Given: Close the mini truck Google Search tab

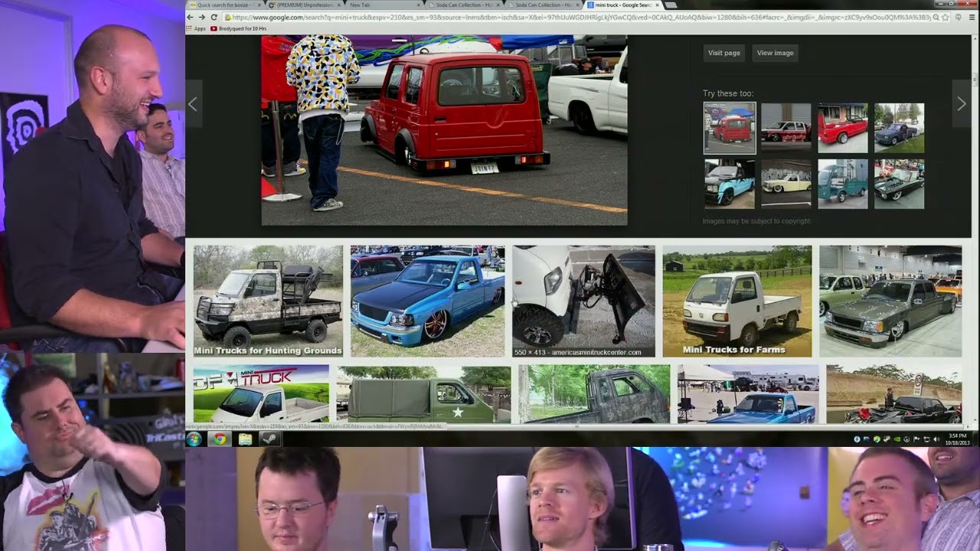Looking at the screenshot, I should [x=657, y=5].
